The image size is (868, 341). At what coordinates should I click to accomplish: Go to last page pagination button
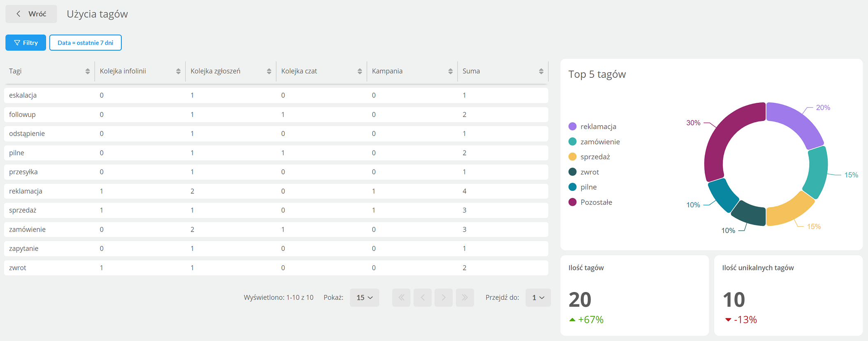[465, 297]
